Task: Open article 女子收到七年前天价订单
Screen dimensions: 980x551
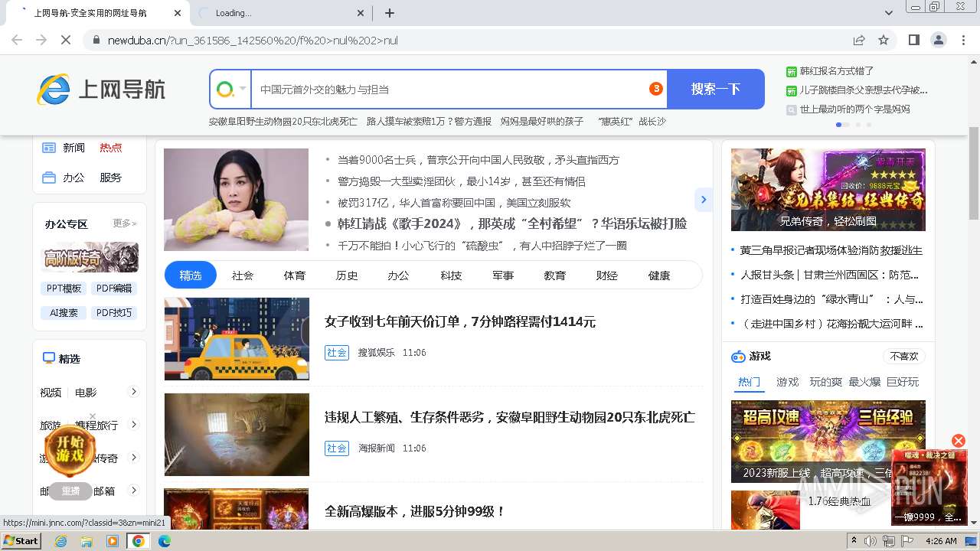Action: click(460, 322)
